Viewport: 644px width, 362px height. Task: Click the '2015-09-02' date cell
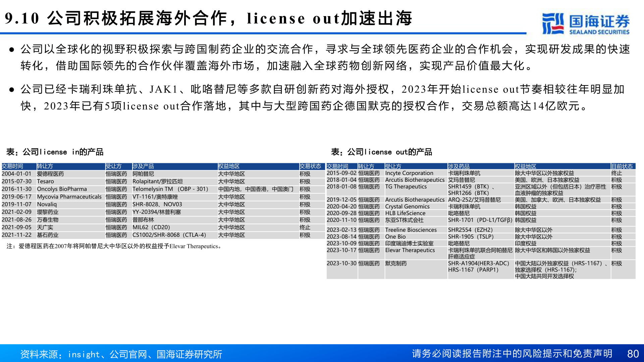click(x=341, y=173)
